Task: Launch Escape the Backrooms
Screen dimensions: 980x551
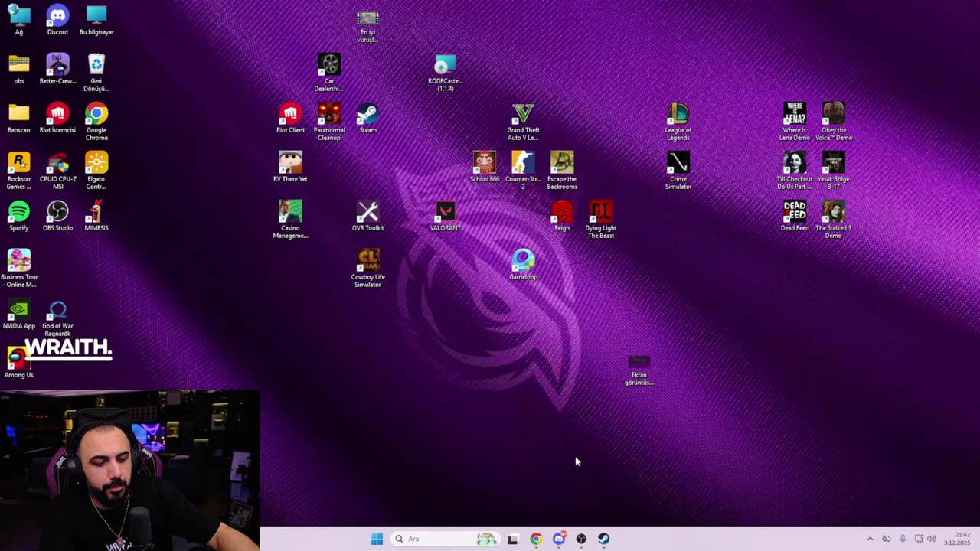Action: point(562,171)
